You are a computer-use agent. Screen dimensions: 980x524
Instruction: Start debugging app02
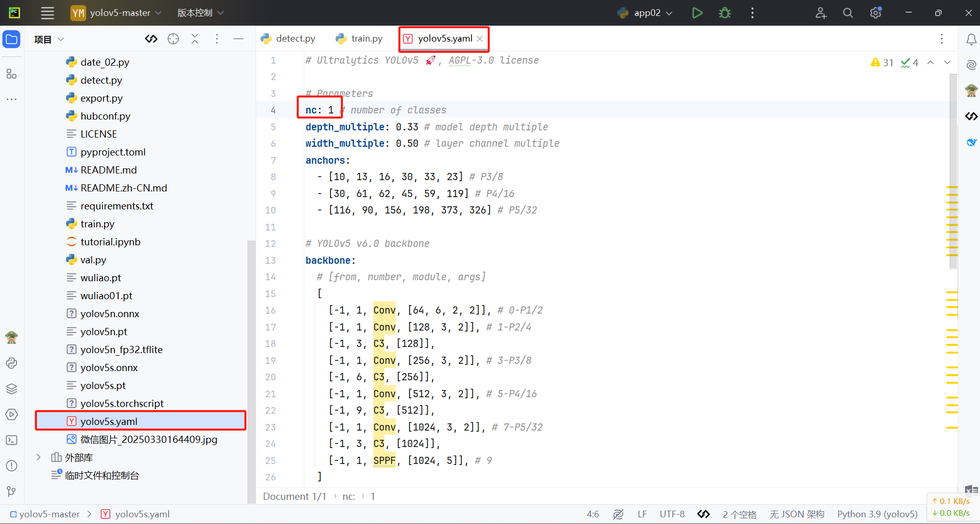[x=724, y=13]
